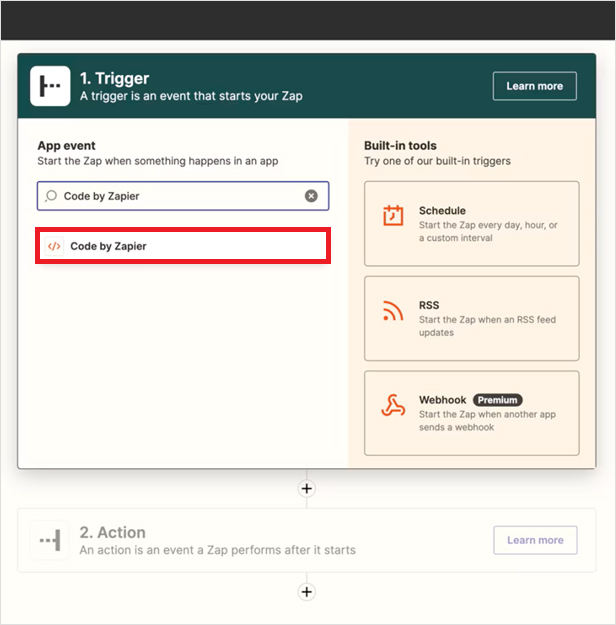
Task: Choose the Schedule built-in trigger
Action: 472,224
